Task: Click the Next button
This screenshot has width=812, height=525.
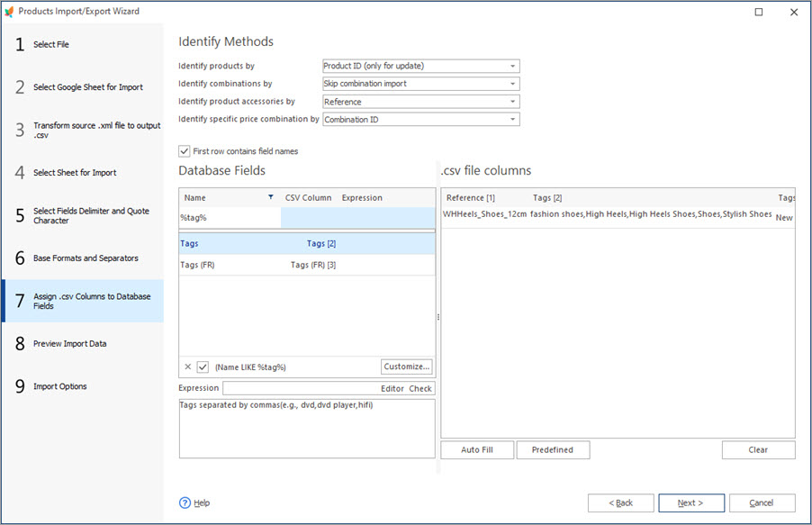Action: pos(691,502)
